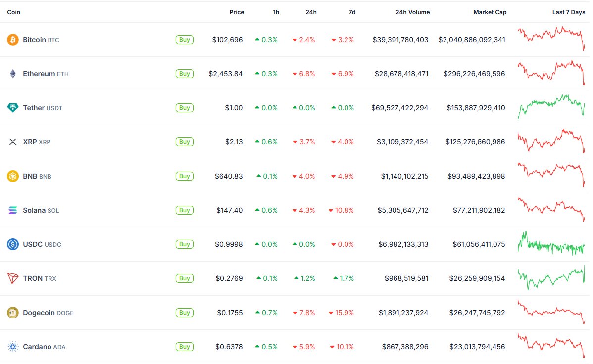
Task: Click the TRON logo icon
Action: [x=13, y=278]
